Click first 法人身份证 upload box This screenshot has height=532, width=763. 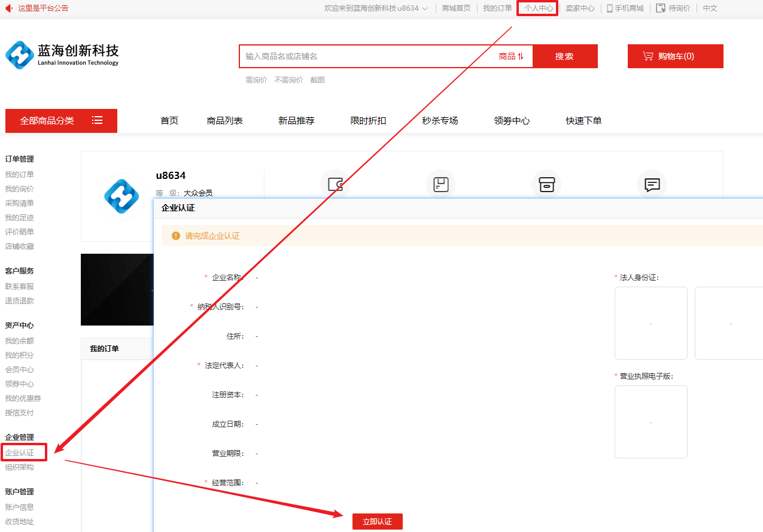click(651, 323)
